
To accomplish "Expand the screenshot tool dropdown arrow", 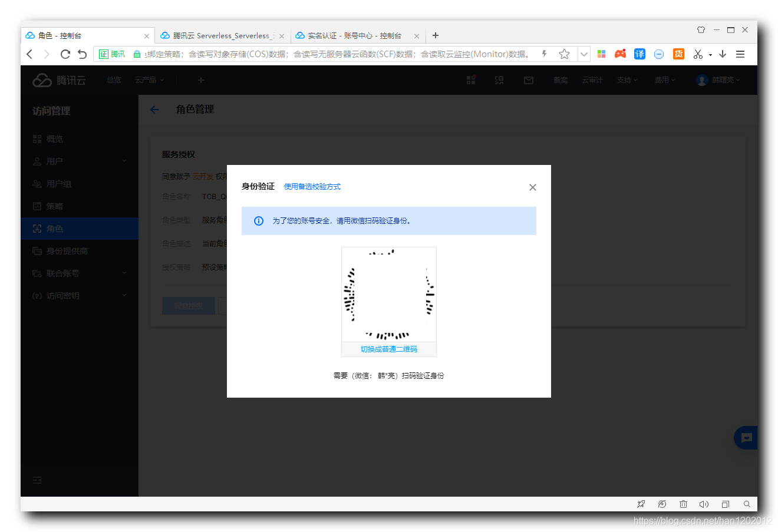I will [710, 55].
